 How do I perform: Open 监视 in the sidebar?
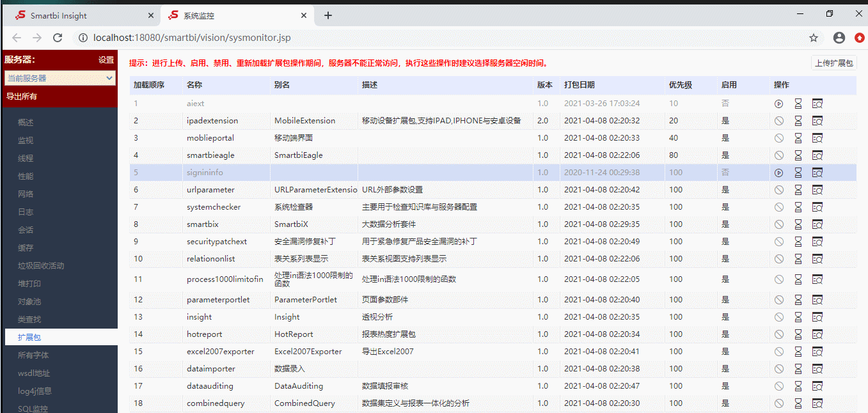26,141
